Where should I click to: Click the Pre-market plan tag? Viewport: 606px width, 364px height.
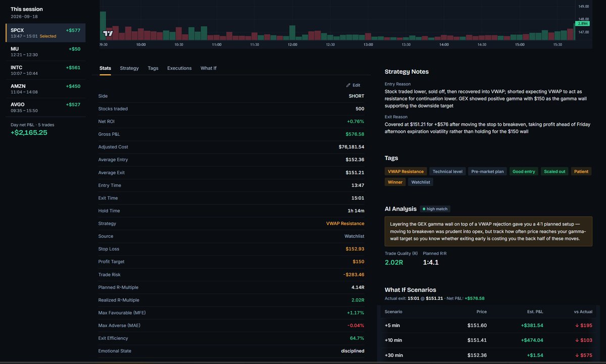click(487, 172)
